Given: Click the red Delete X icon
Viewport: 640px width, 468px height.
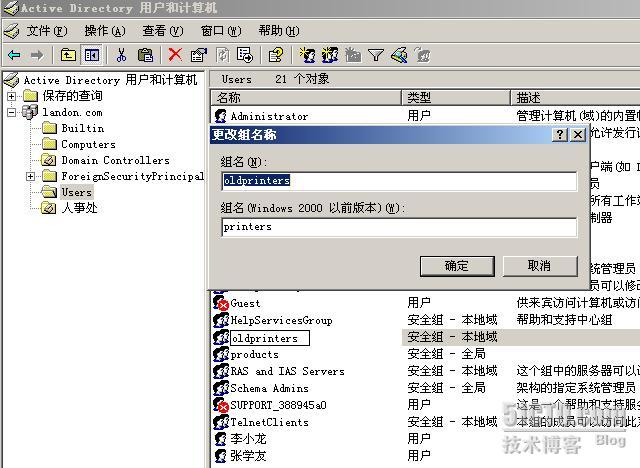Looking at the screenshot, I should (175, 55).
